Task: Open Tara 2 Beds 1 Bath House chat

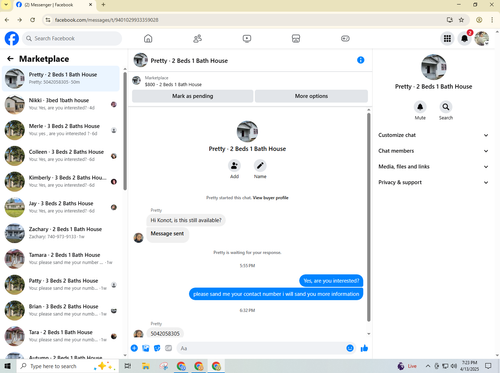Action: tap(61, 336)
